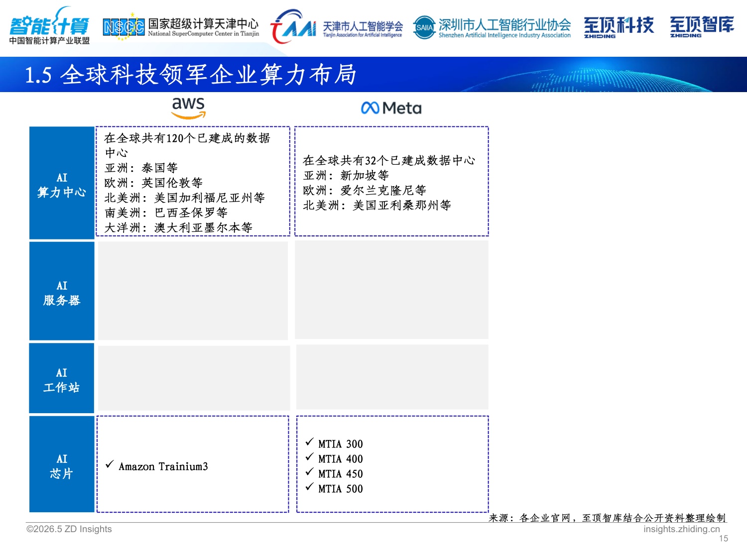Screen dimensions: 747x560
Task: Click text 在全球共有32个已建成数据中心
Action: [389, 160]
